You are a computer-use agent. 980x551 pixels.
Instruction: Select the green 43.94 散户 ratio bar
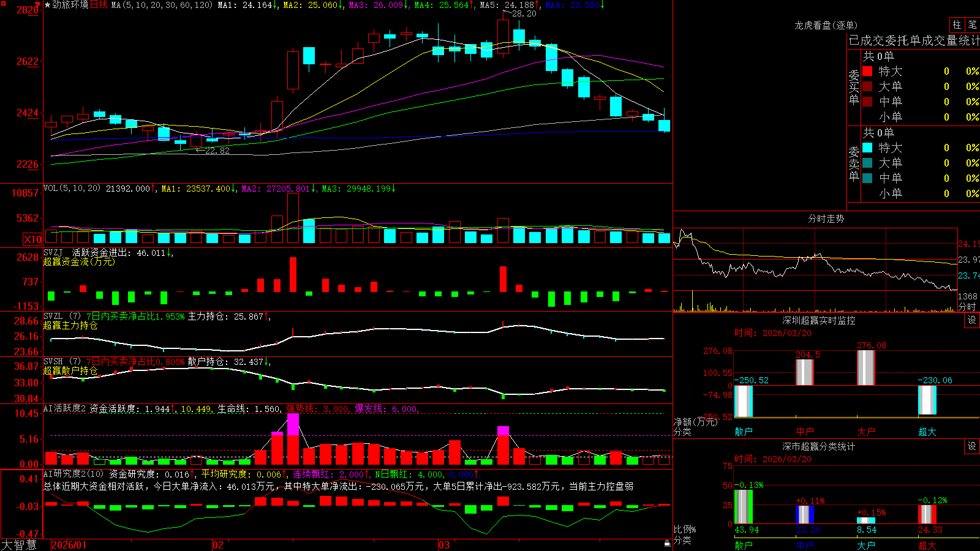click(744, 506)
